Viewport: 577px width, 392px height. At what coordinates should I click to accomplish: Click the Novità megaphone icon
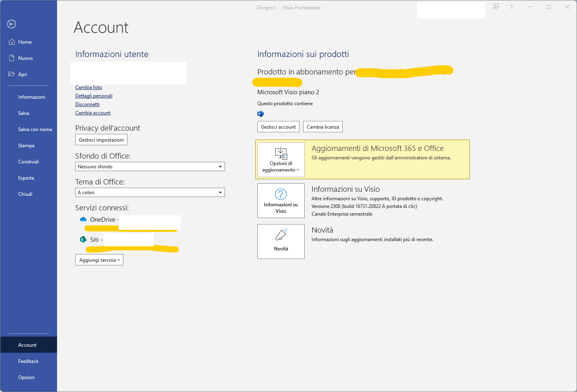(x=281, y=235)
